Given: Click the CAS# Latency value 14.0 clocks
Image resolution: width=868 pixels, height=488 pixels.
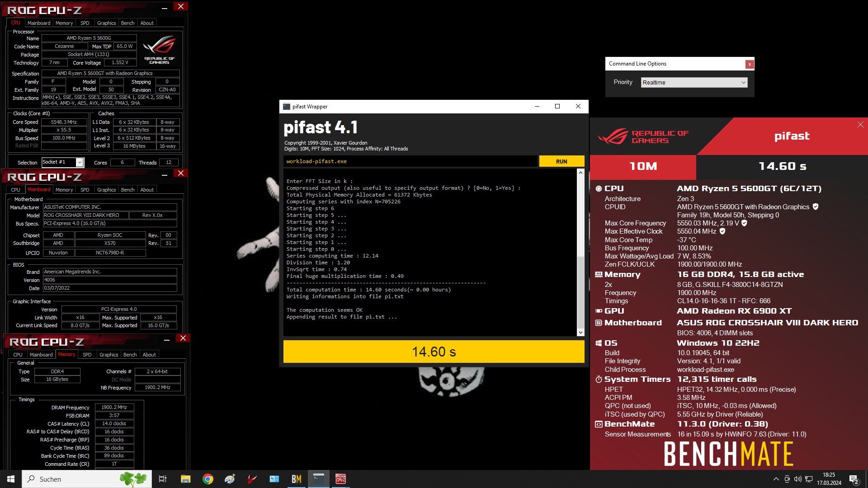Looking at the screenshot, I should pyautogui.click(x=114, y=423).
